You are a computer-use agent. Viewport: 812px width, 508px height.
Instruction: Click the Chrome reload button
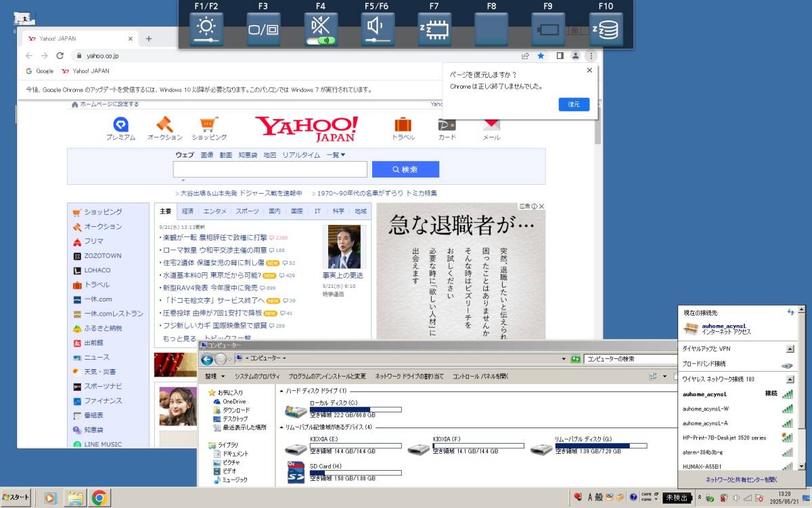pos(60,56)
